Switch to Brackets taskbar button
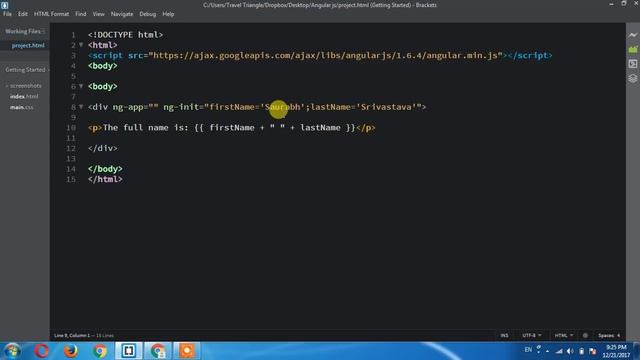 129,351
